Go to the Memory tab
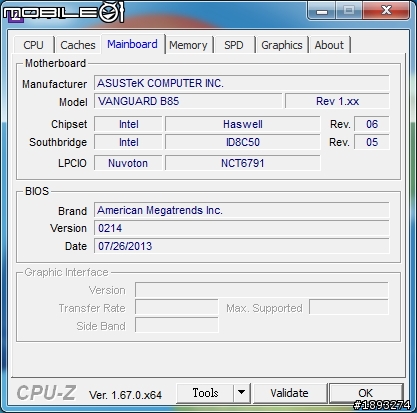Screen dimensions: 417x413 pyautogui.click(x=188, y=45)
